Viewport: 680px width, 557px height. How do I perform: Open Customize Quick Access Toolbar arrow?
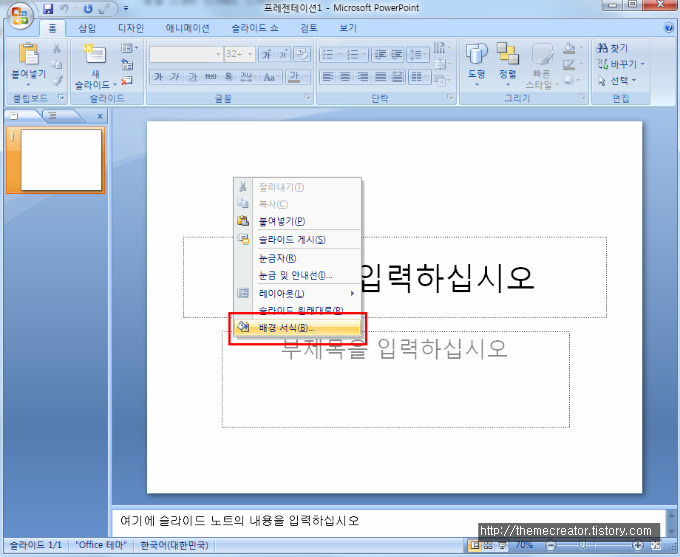(126, 9)
